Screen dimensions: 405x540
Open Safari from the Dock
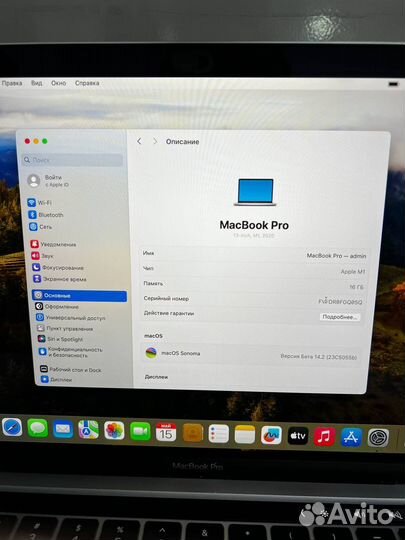point(12,428)
